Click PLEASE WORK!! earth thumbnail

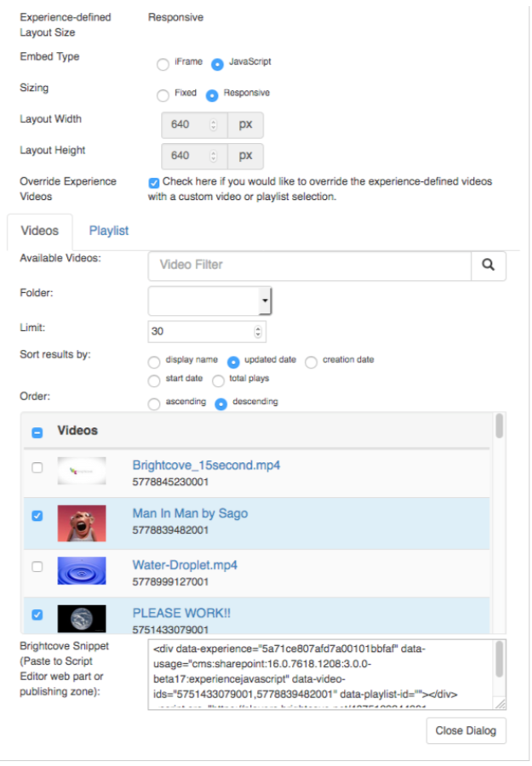pos(82,619)
